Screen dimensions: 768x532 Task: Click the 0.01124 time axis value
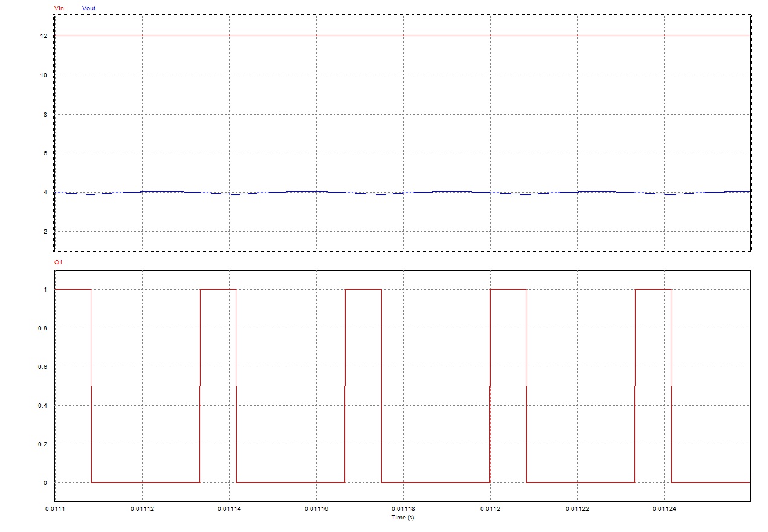pyautogui.click(x=664, y=509)
